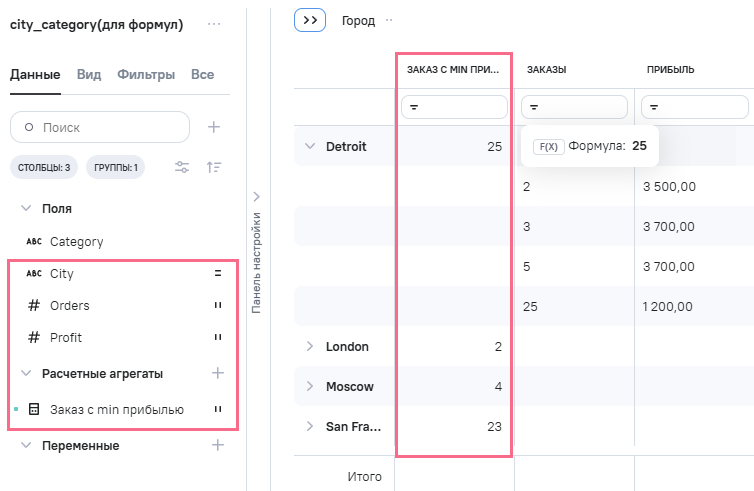Switch to the Вид tab

89,74
